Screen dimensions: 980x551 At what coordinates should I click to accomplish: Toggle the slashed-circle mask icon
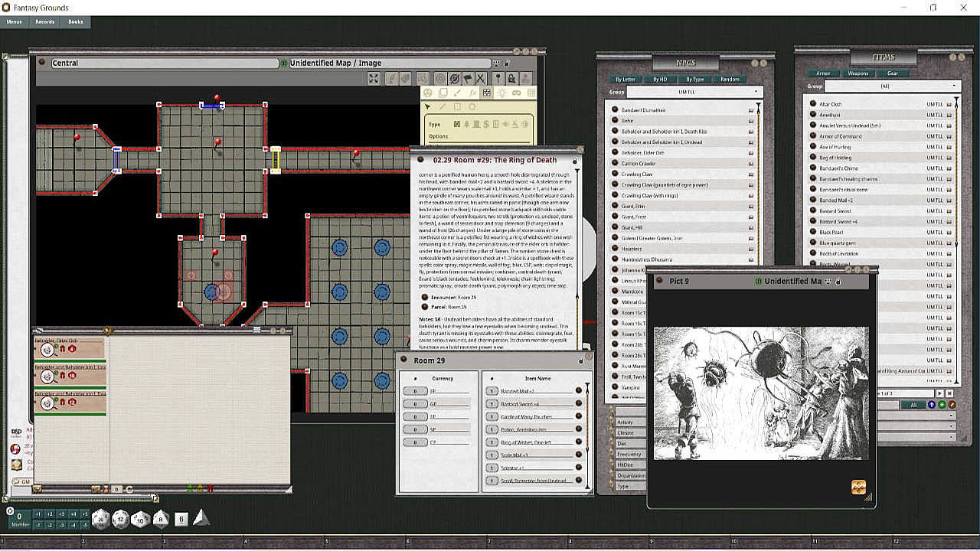454,78
